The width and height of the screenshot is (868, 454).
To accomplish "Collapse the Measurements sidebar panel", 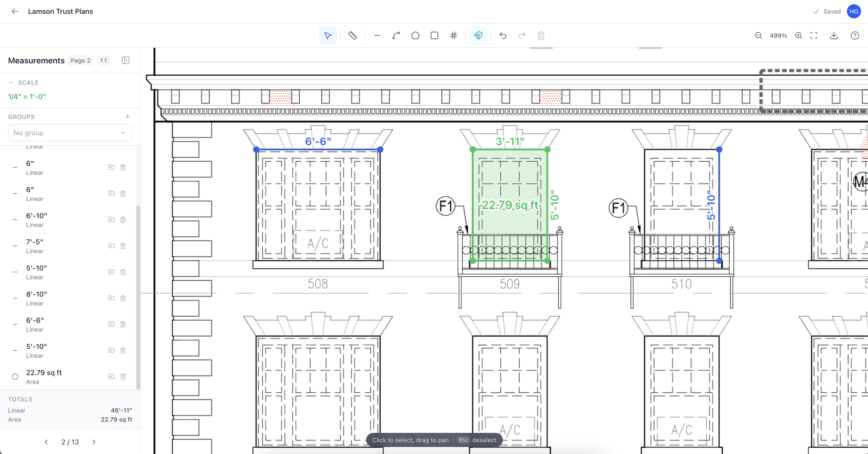I will pyautogui.click(x=126, y=60).
